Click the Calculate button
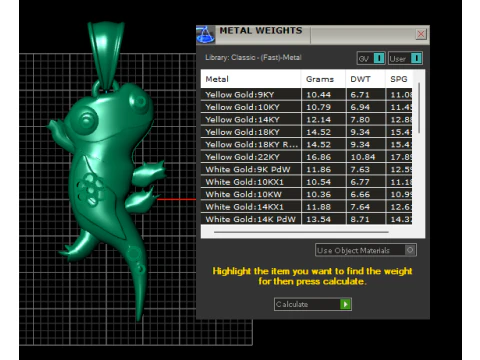This screenshot has width=480, height=360. (313, 304)
